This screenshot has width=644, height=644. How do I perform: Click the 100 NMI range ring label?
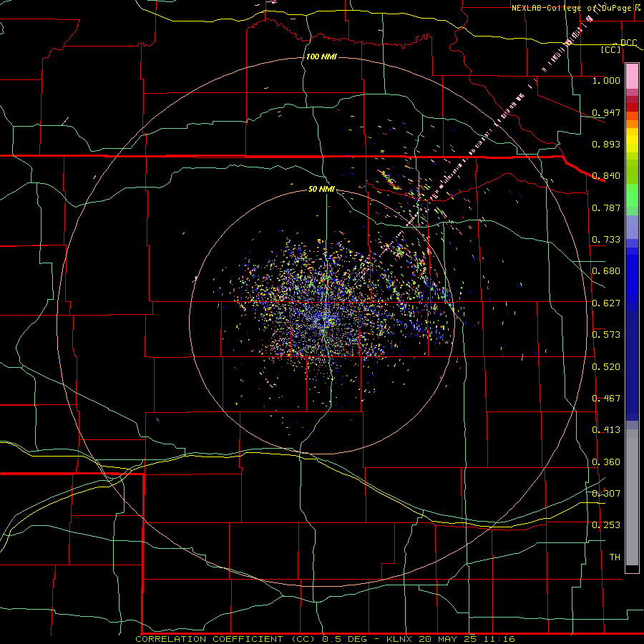click(x=321, y=57)
